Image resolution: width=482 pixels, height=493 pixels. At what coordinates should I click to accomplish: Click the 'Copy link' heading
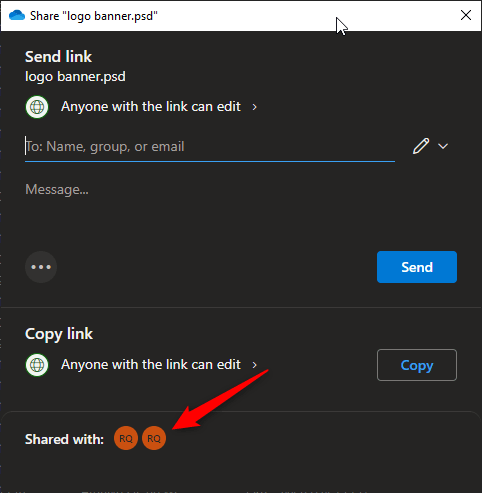click(59, 334)
